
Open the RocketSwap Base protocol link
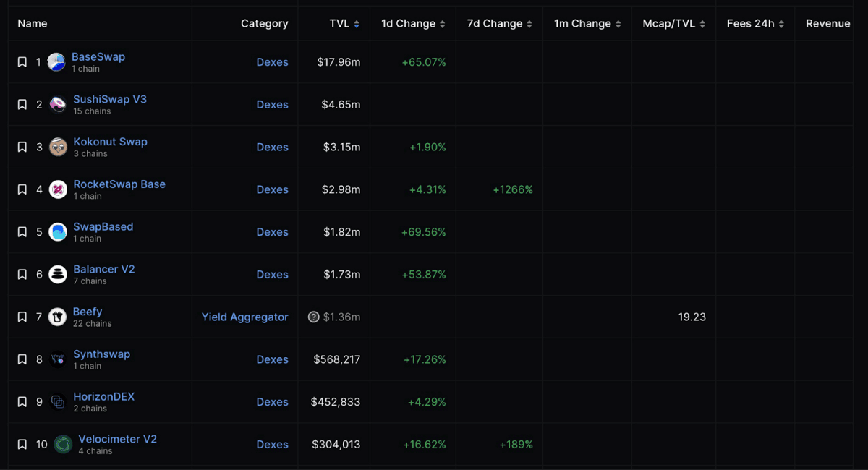(x=119, y=184)
